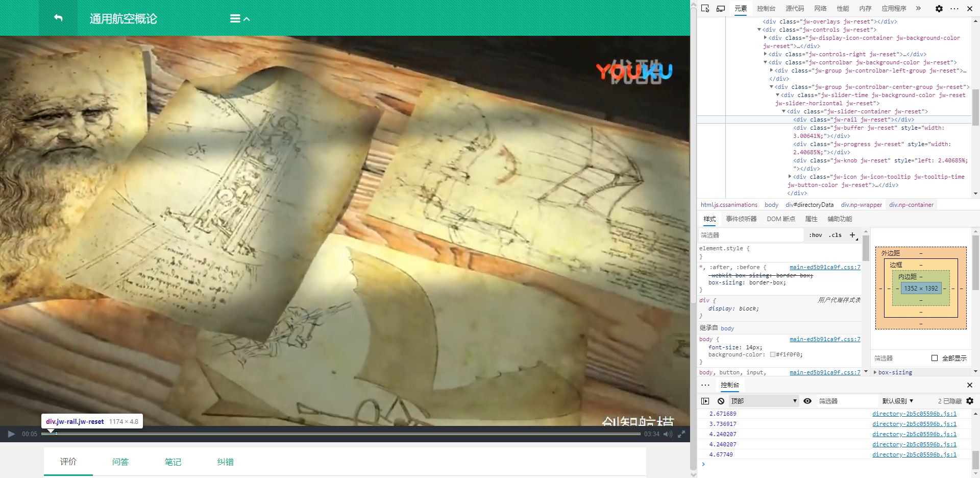
Task: Click html.js.cssanimations breadcrumb
Action: coord(729,205)
